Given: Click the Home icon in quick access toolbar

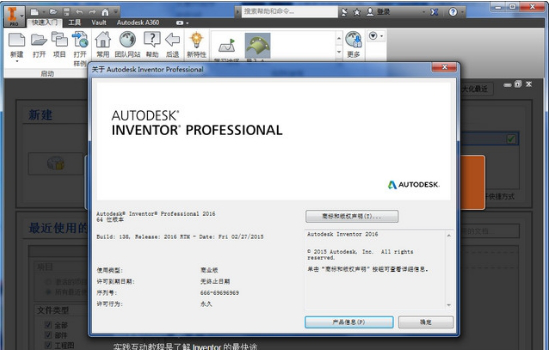Looking at the screenshot, I should coord(105,12).
